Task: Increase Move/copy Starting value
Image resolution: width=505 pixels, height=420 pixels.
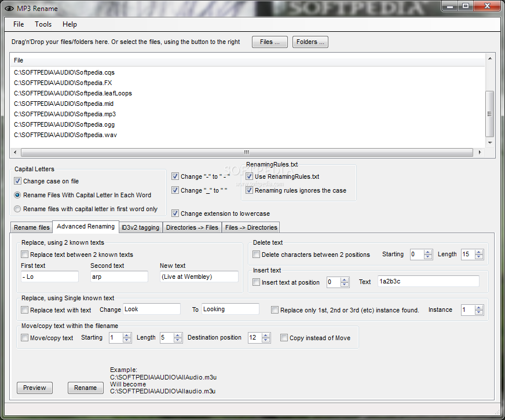Action: [x=127, y=336]
